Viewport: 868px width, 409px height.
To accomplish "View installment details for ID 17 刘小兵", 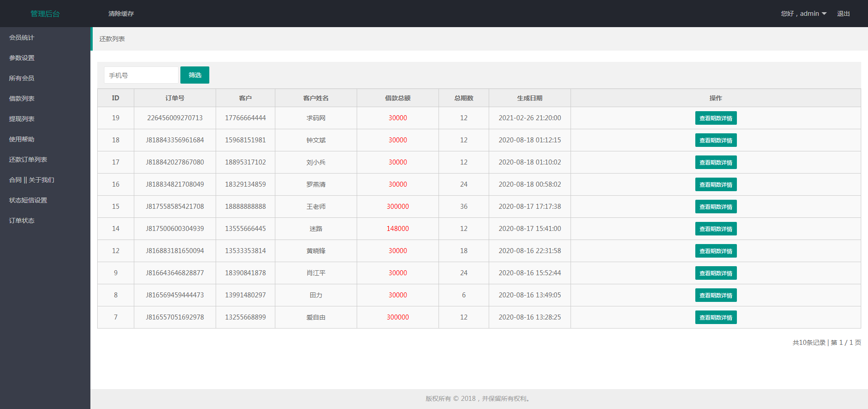I will [716, 162].
